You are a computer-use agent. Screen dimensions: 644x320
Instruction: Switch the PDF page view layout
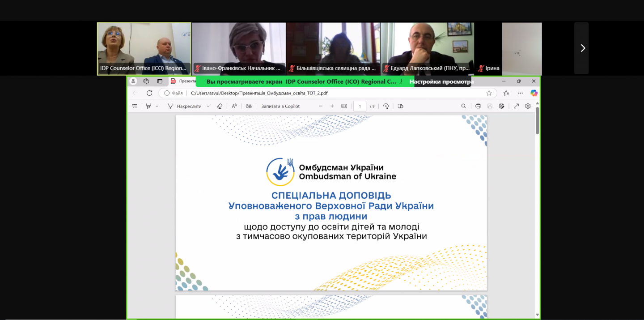click(x=400, y=106)
